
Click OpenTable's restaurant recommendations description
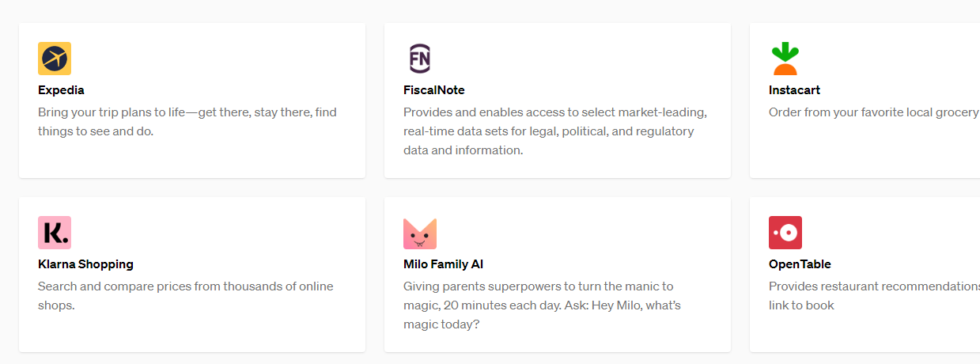pos(874,296)
